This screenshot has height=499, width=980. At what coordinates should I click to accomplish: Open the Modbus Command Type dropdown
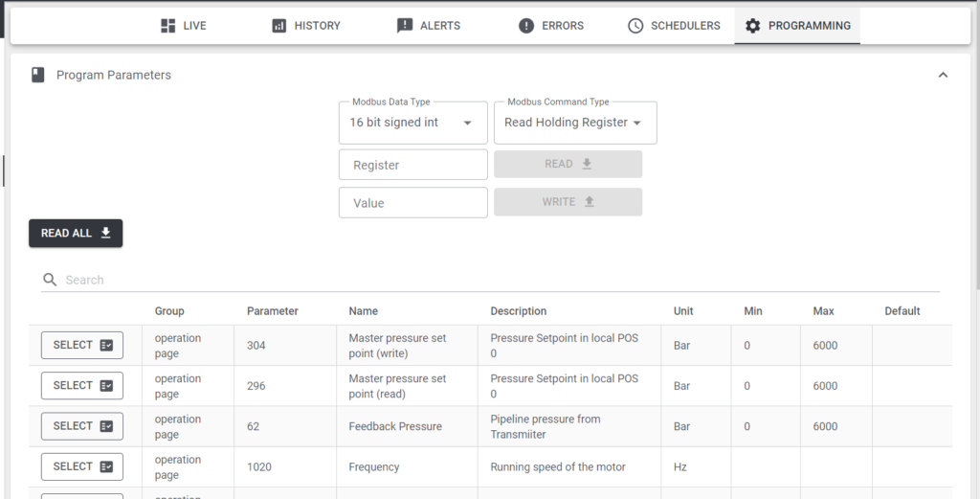pyautogui.click(x=575, y=123)
